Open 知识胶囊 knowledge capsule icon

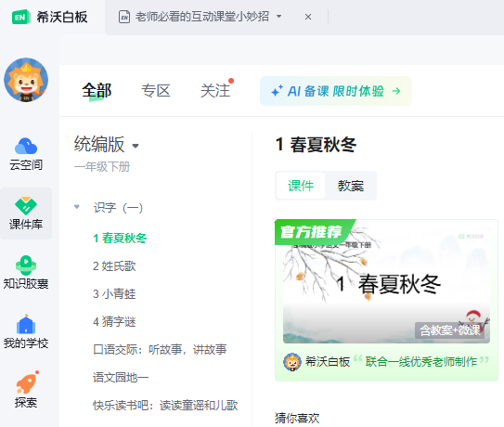coord(26,265)
